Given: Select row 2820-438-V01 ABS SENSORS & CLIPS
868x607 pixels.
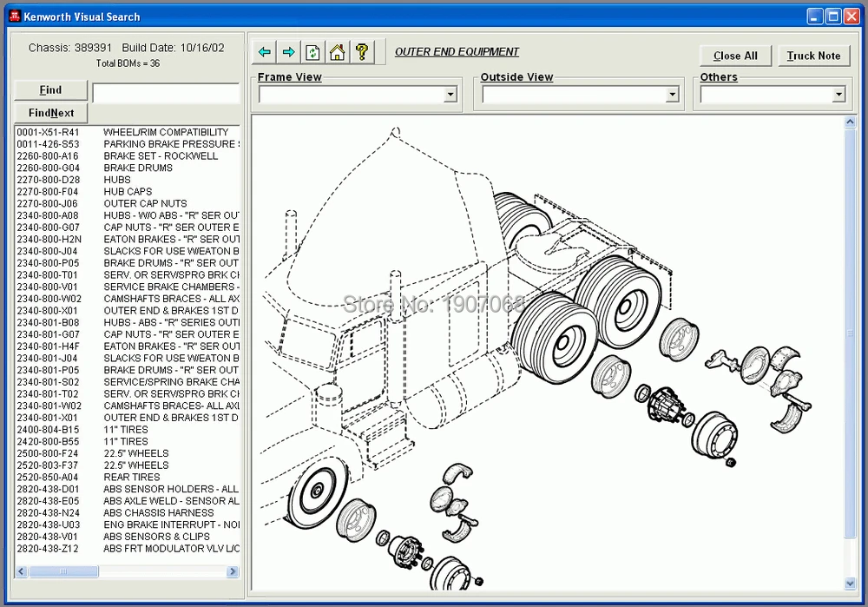Looking at the screenshot, I should pyautogui.click(x=128, y=538).
